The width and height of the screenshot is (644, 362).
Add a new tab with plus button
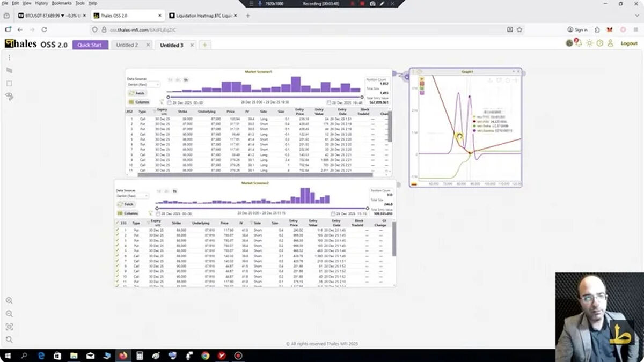pos(204,45)
